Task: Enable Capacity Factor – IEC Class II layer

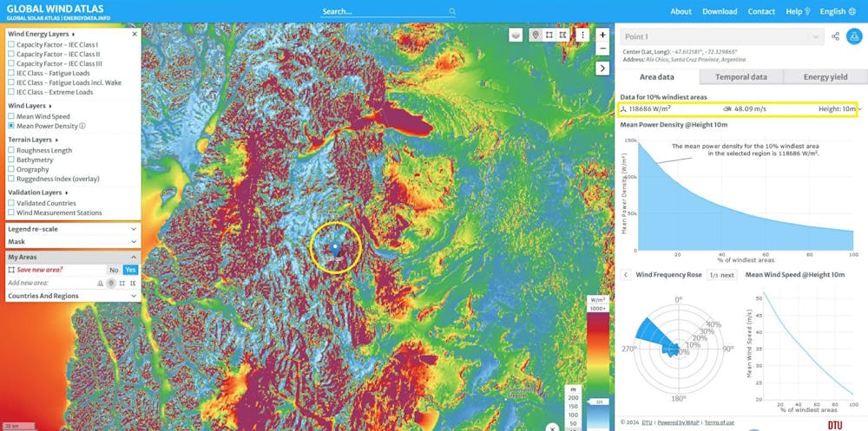Action: tap(11, 55)
